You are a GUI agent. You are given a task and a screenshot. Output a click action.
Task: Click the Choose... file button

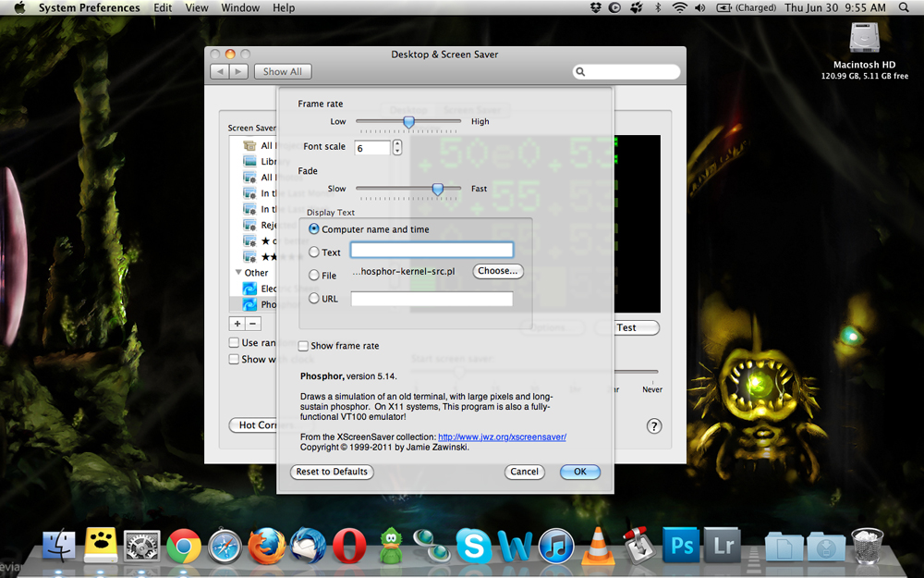tap(498, 271)
